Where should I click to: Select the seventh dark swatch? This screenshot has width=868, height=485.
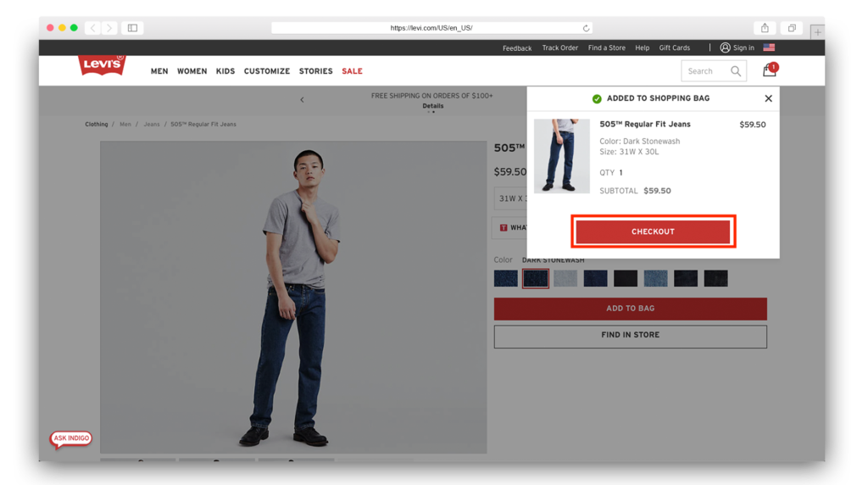[686, 278]
